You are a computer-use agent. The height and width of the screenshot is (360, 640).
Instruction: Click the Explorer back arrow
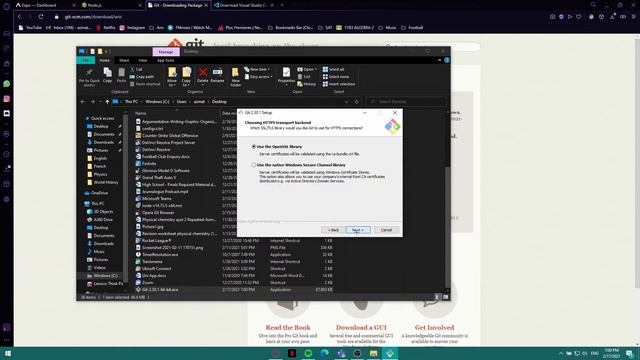(83, 102)
